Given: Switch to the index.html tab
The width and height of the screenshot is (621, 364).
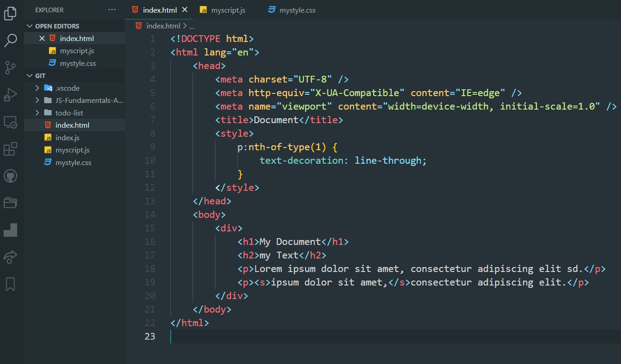Looking at the screenshot, I should (x=159, y=10).
